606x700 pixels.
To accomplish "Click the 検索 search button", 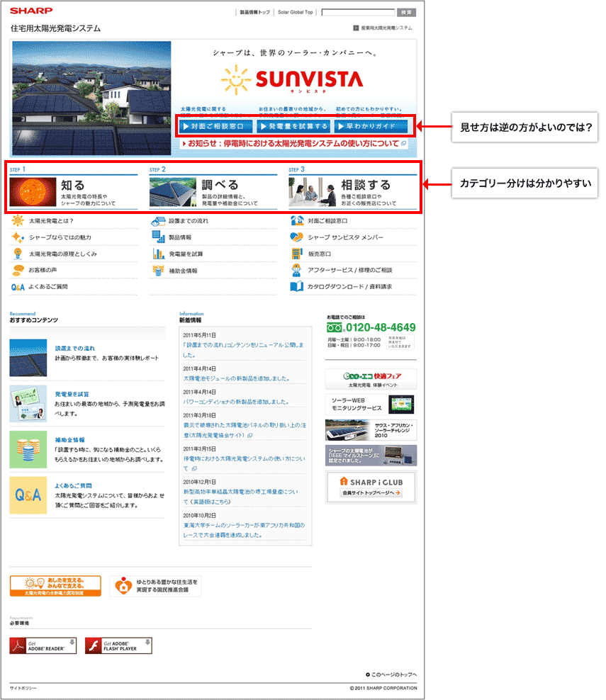I will click(406, 12).
